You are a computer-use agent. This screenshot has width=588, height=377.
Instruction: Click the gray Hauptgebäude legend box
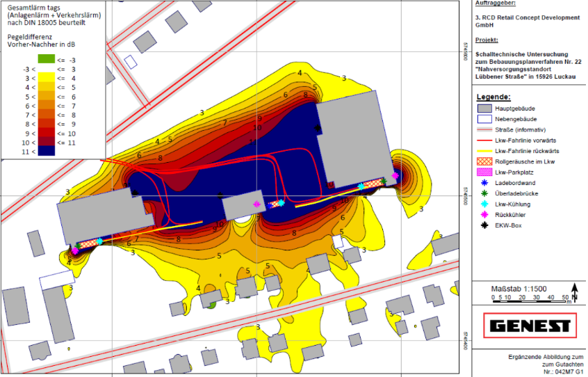coord(483,109)
